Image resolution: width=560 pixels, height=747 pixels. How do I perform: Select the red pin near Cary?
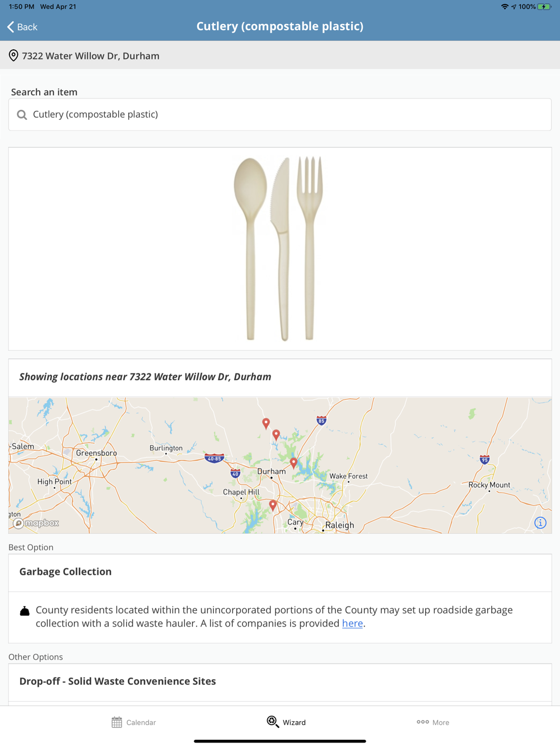tap(273, 505)
